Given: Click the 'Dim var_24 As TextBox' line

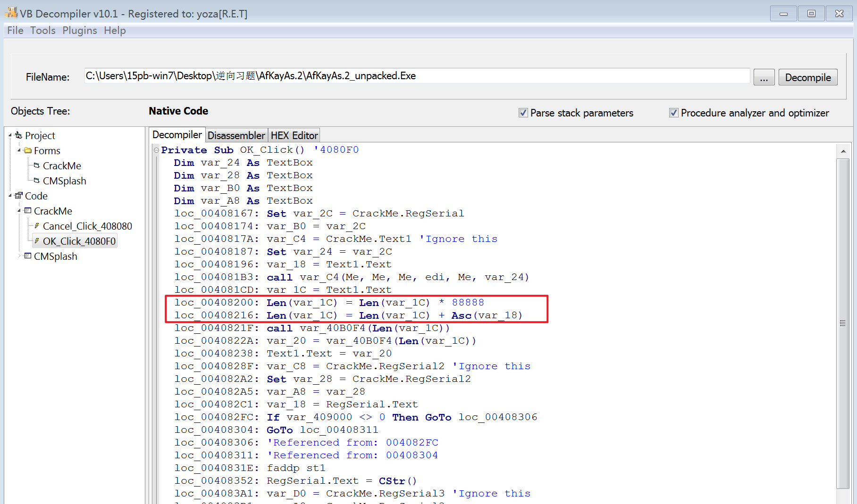Looking at the screenshot, I should pyautogui.click(x=243, y=163).
